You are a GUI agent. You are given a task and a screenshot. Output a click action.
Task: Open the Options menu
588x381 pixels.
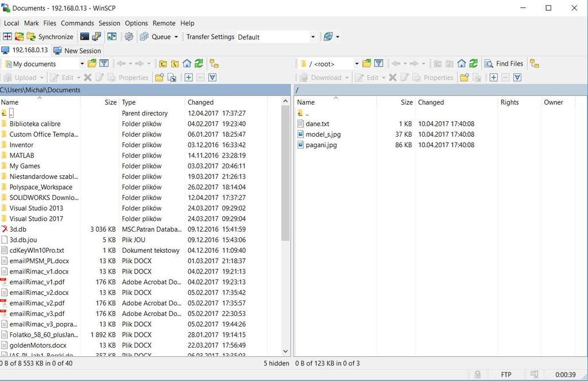136,23
